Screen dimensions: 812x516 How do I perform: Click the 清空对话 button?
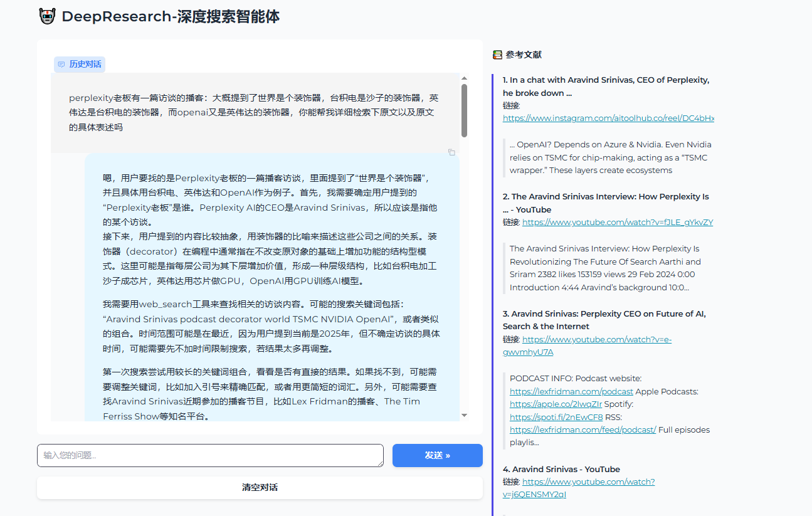(260, 487)
